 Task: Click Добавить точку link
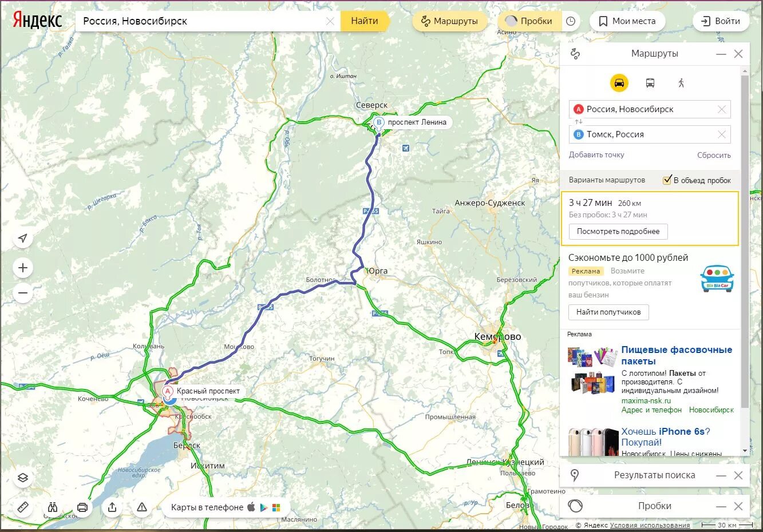click(596, 155)
